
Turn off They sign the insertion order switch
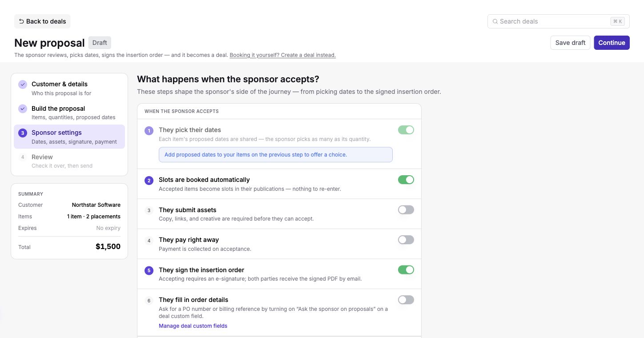pyautogui.click(x=406, y=270)
